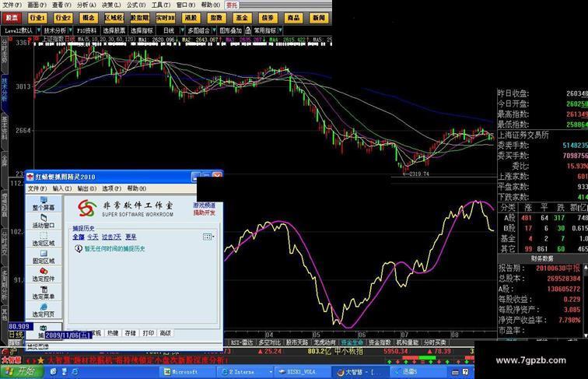Open the 决策 menu
Image resolution: width=588 pixels, height=379 pixels.
[x=111, y=5]
